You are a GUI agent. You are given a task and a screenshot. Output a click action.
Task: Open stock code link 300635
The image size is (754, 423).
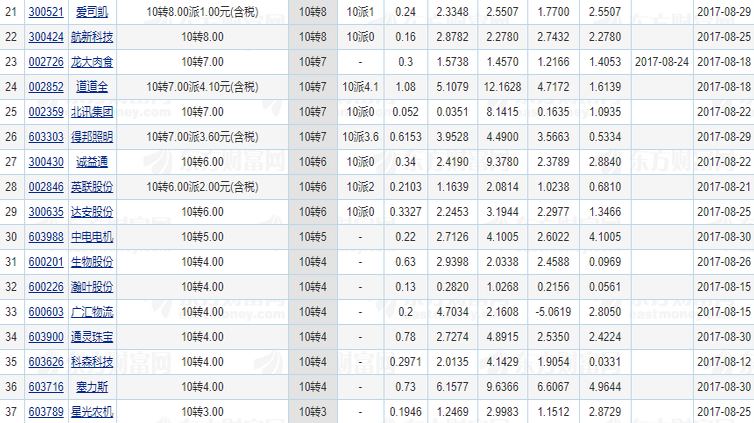point(46,212)
